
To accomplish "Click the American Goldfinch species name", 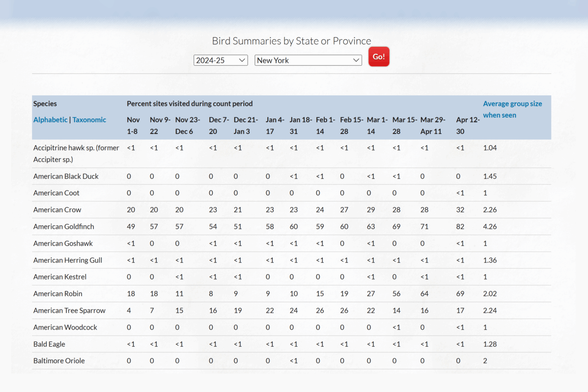I will [x=63, y=227].
